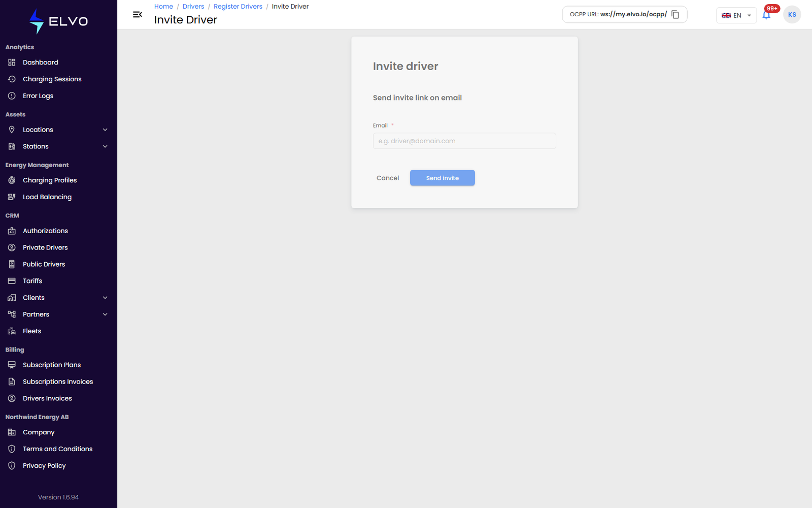
Task: Click the Home breadcrumb link
Action: (163, 7)
